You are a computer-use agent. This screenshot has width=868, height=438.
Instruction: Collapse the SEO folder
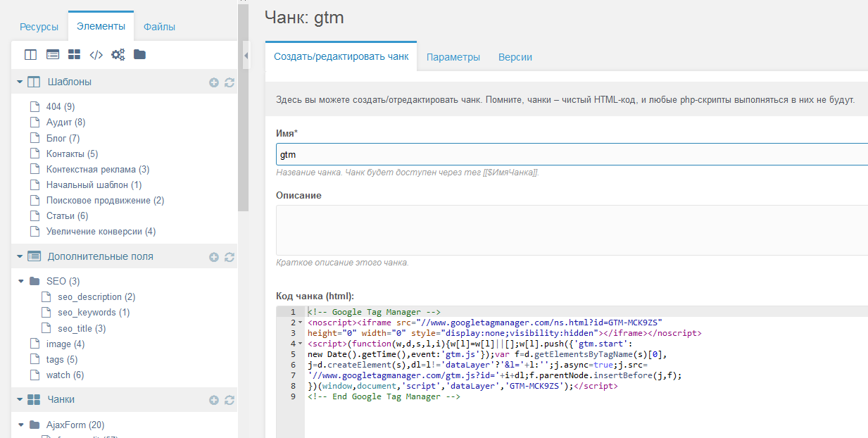pyautogui.click(x=21, y=281)
